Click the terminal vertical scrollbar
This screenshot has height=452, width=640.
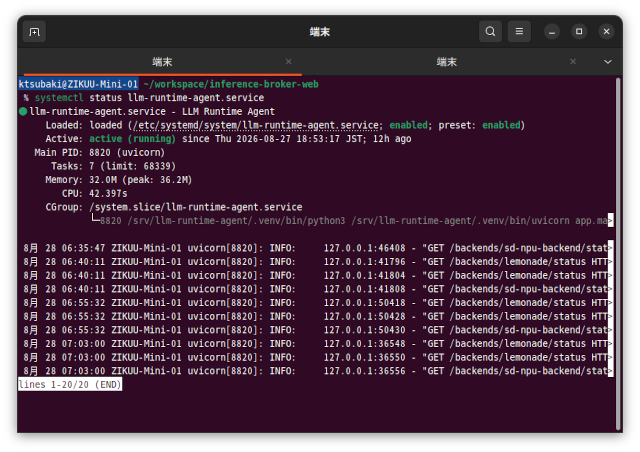pyautogui.click(x=618, y=253)
